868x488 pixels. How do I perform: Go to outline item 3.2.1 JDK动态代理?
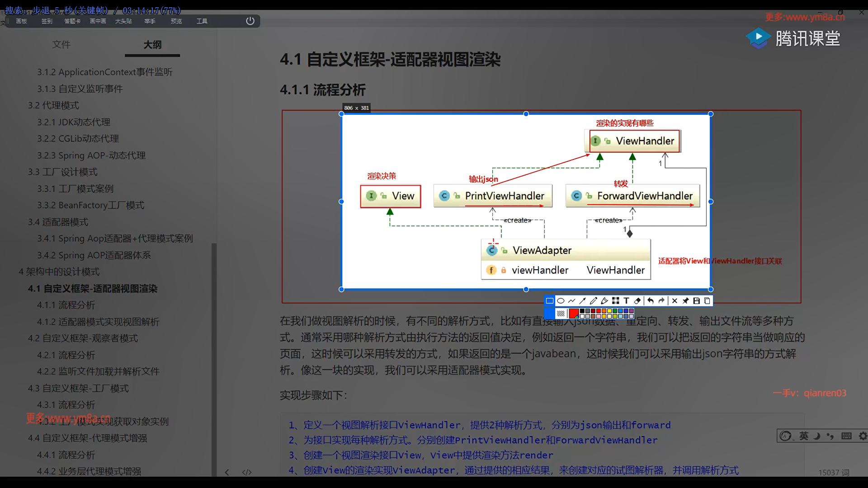74,122
